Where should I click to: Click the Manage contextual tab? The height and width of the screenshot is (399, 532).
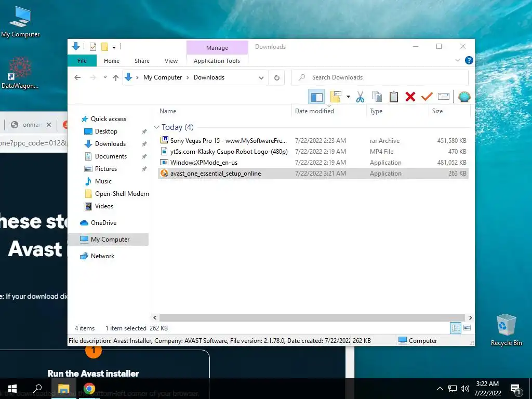(x=217, y=48)
